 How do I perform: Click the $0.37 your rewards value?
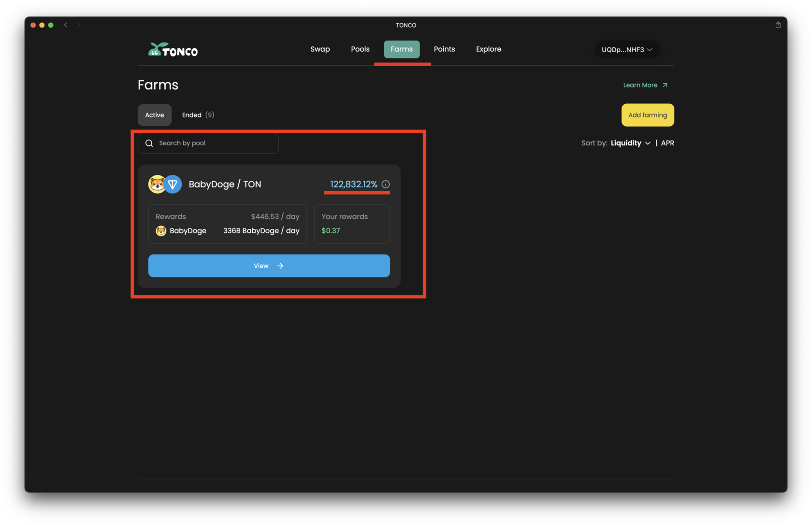331,231
